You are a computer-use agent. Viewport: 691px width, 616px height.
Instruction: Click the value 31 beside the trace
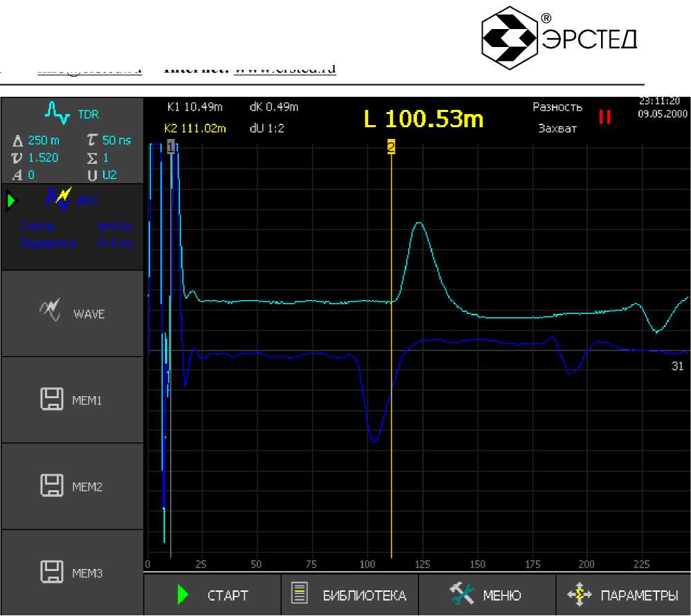coord(677,366)
